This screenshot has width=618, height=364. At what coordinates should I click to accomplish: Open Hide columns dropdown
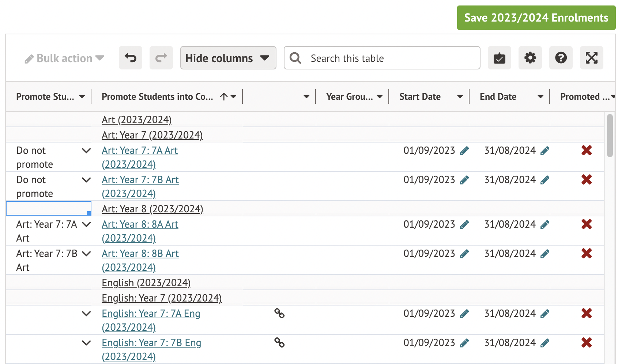click(228, 58)
